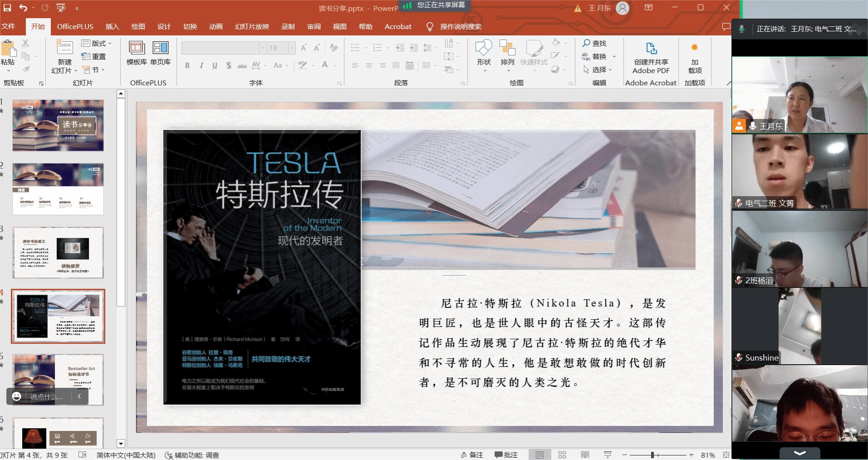Click the zoom slider in the status bar
868x460 pixels.
click(652, 455)
